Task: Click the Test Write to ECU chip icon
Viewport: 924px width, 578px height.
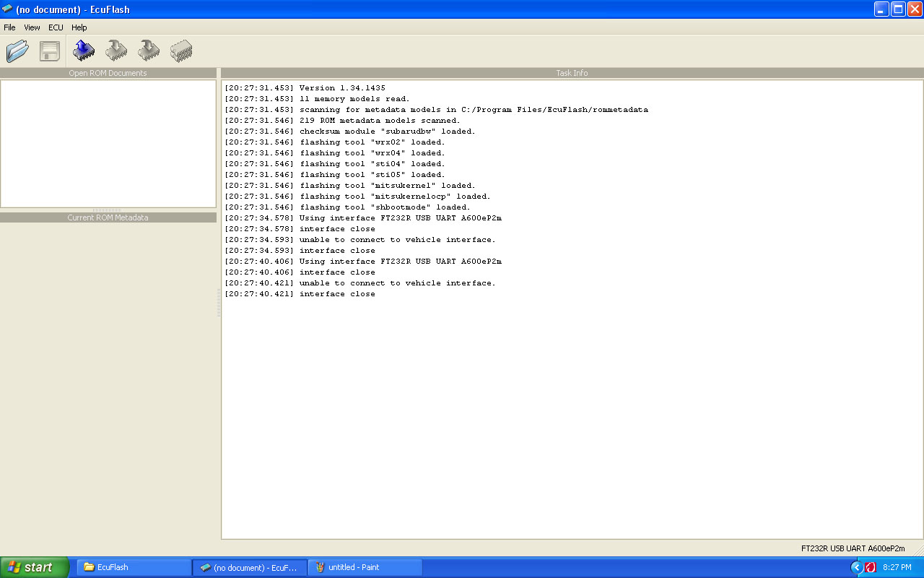Action: (149, 51)
